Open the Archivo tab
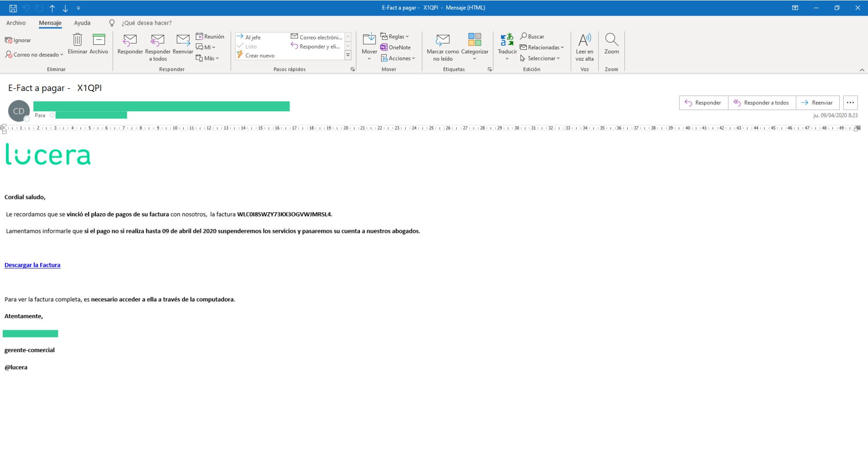 16,23
